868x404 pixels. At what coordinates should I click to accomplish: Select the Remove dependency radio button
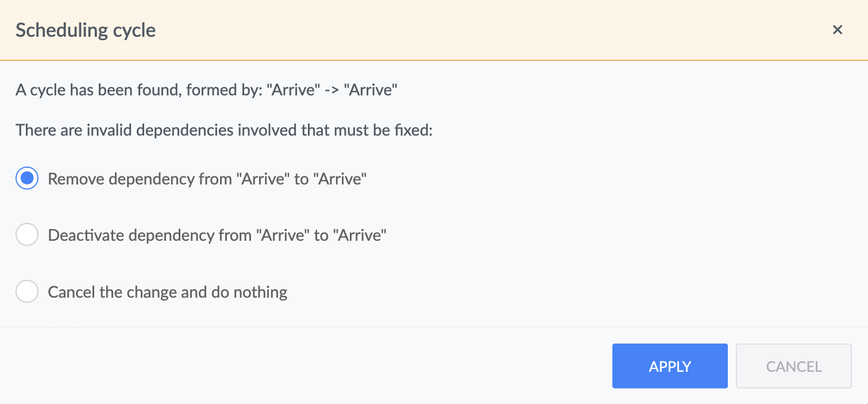[27, 179]
